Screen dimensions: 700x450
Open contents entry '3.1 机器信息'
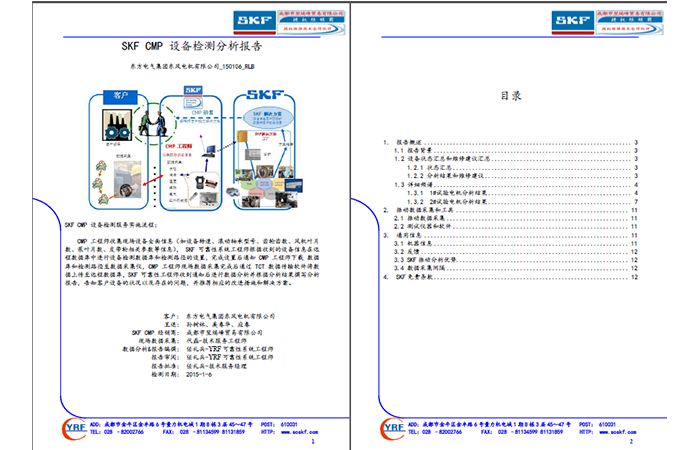[516, 243]
